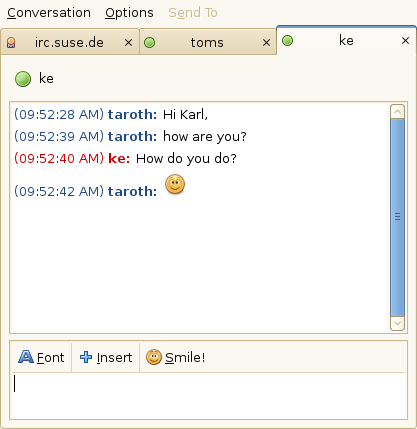Open the Smile! emoticon picker
The width and height of the screenshot is (417, 429).
click(x=176, y=357)
